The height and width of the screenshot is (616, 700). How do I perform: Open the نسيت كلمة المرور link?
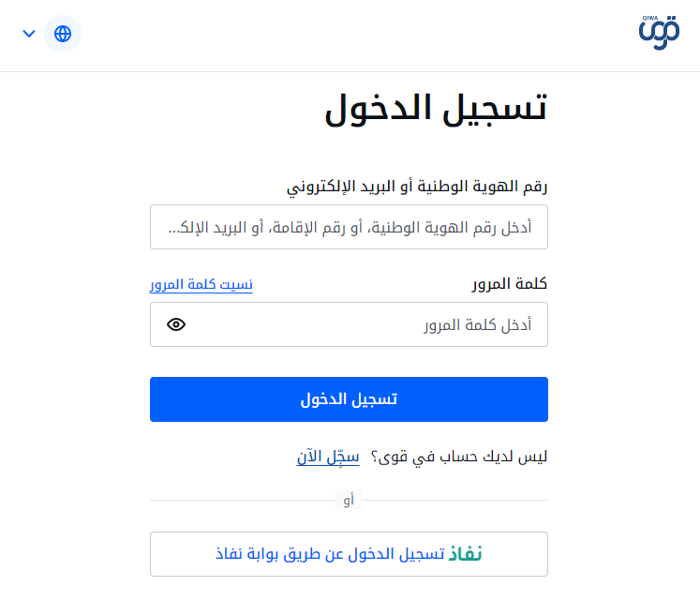pos(201,284)
